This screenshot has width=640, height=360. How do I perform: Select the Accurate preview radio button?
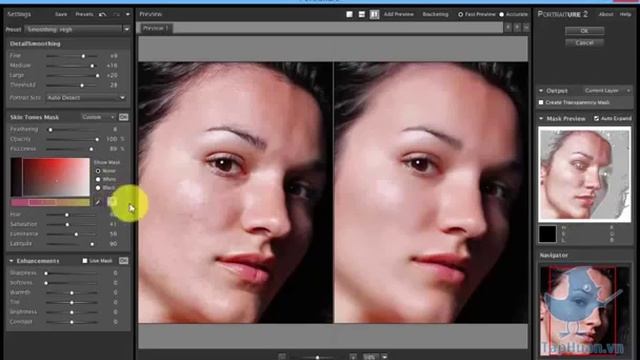tap(502, 14)
